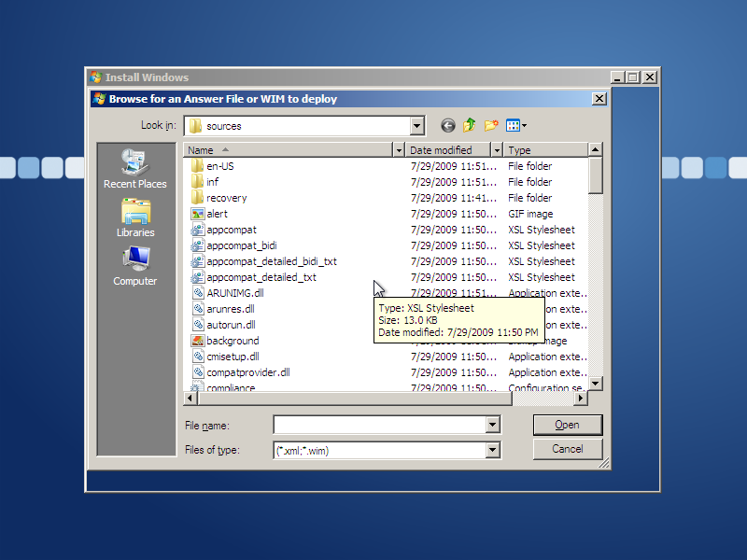Expand the Look in sources dropdown
The height and width of the screenshot is (560, 747).
(x=416, y=126)
